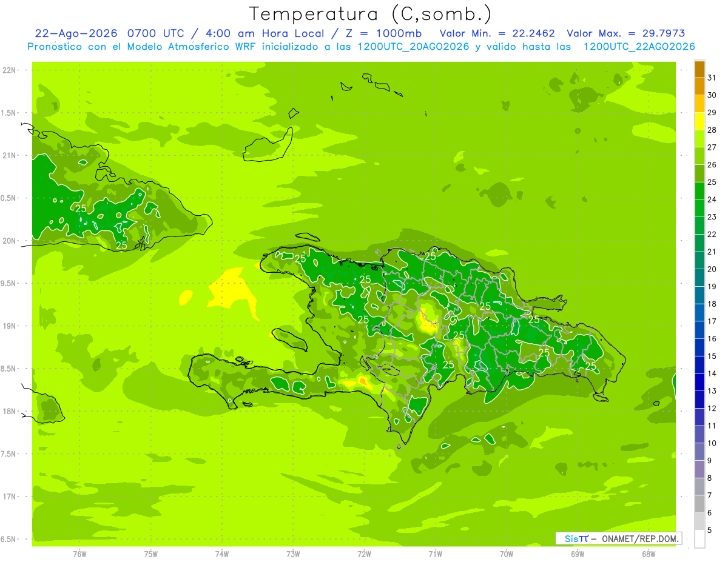Viewport: 728px width, 562px height.
Task: Pick the orange legend band between 30 and 31
Action: pos(699,87)
